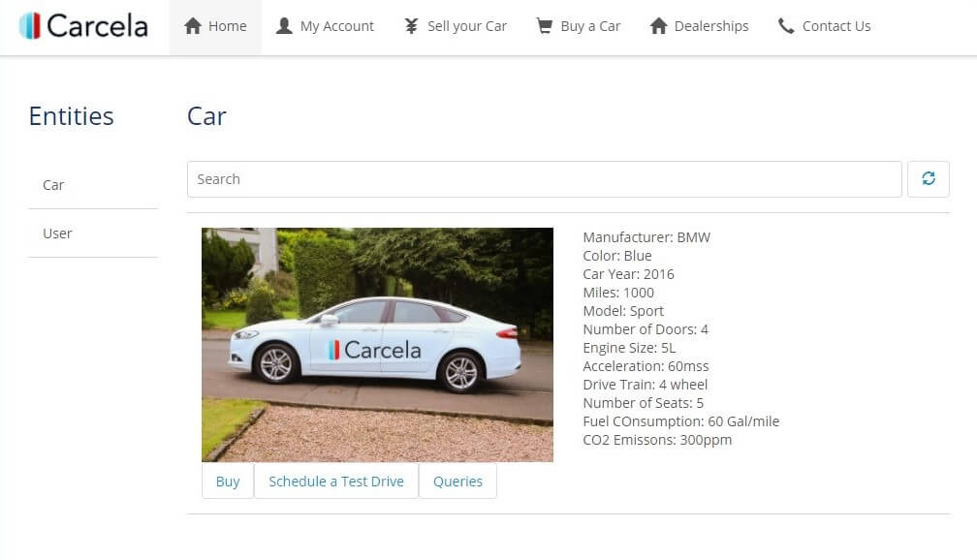Open the Home menu item

pyautogui.click(x=215, y=27)
